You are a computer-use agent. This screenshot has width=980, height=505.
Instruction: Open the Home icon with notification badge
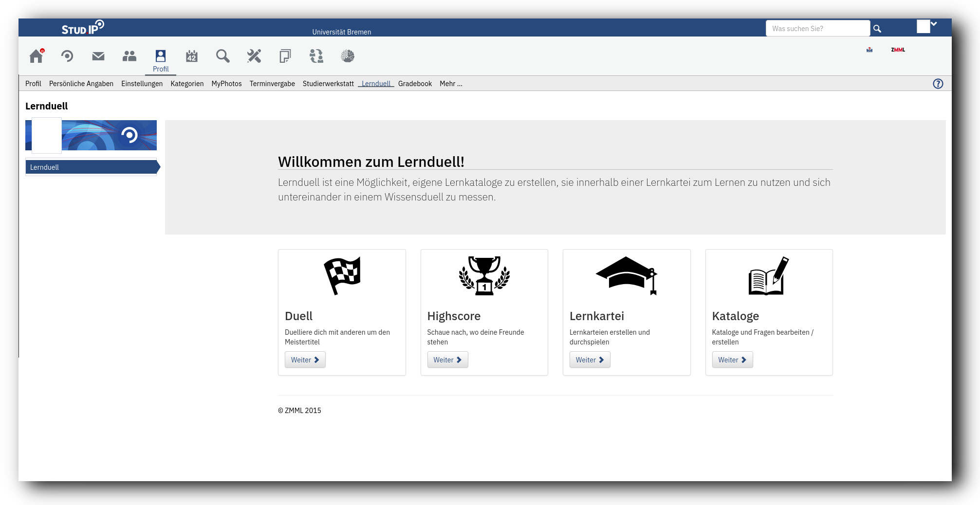[x=36, y=56]
